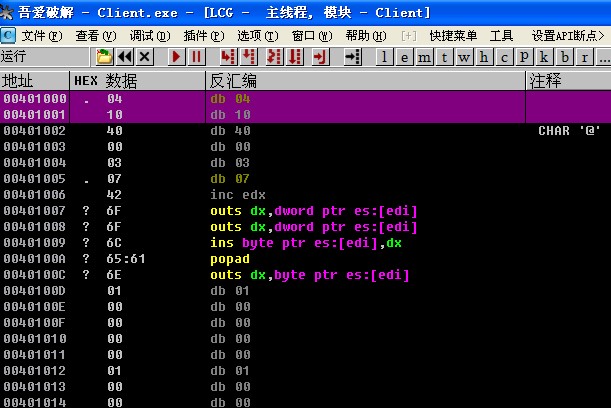Open CPU window with 'c' button
Screen dimensions: 611x408
pyautogui.click(x=504, y=57)
